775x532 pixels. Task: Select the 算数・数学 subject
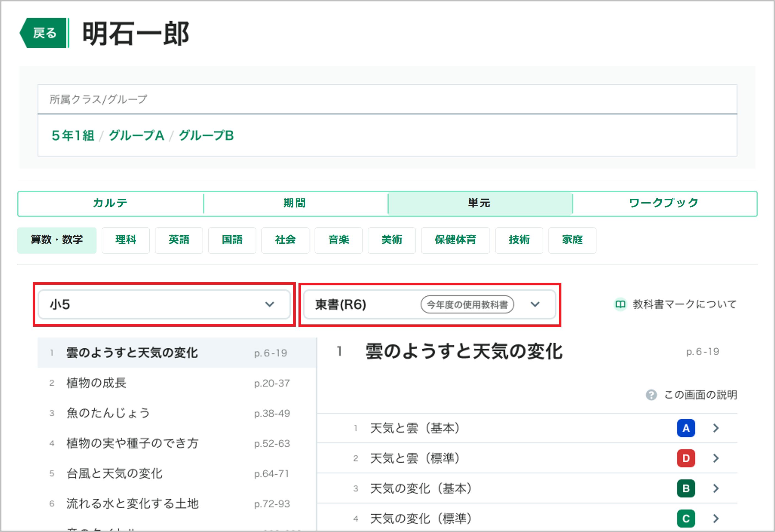coord(57,240)
